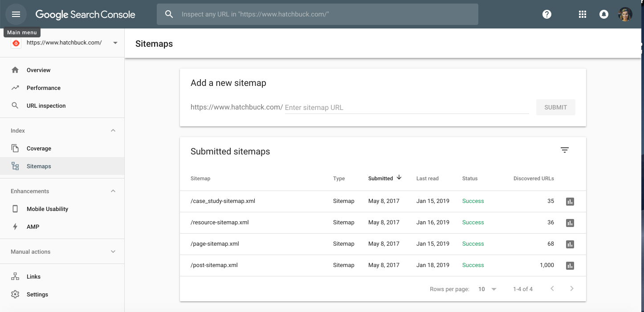Click the Coverage pages icon

pos(15,148)
